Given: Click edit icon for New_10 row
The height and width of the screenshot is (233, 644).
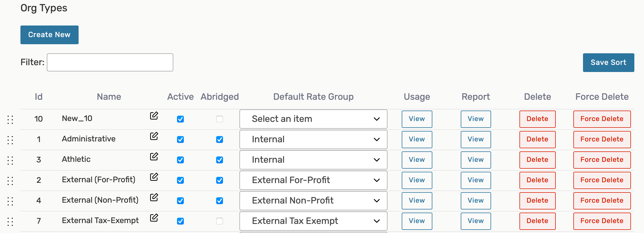Looking at the screenshot, I should (x=154, y=116).
